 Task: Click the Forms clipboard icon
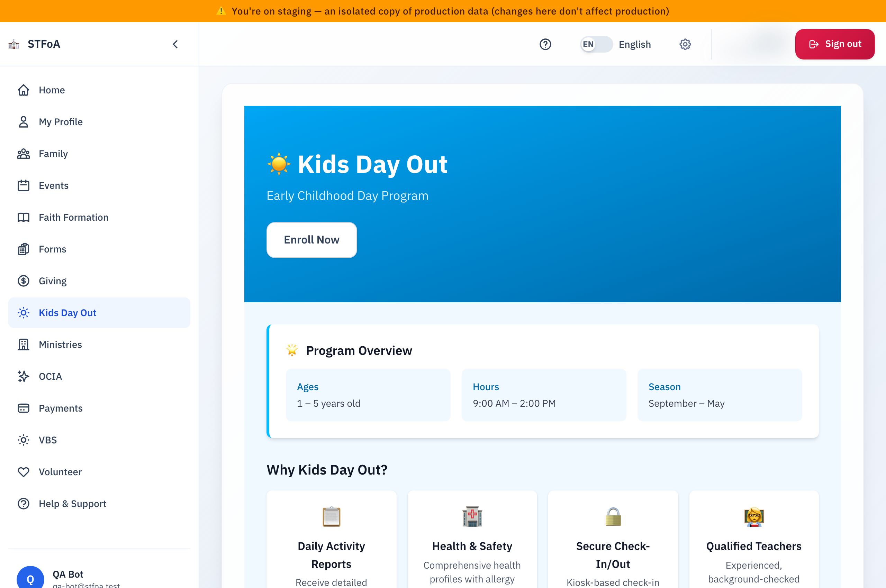pyautogui.click(x=23, y=249)
